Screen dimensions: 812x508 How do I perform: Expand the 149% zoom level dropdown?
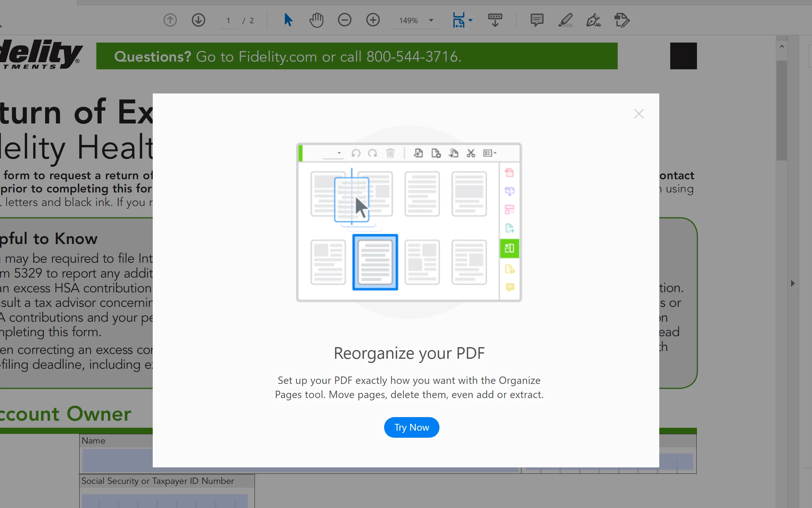(431, 21)
